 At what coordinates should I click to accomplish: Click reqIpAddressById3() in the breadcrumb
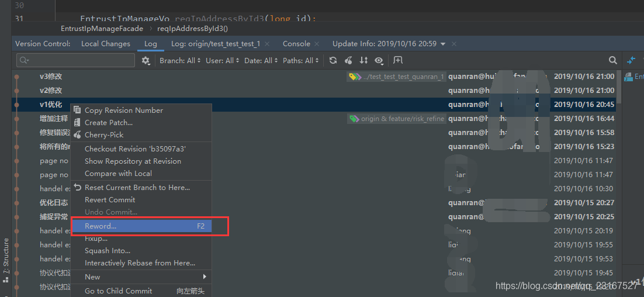point(192,28)
